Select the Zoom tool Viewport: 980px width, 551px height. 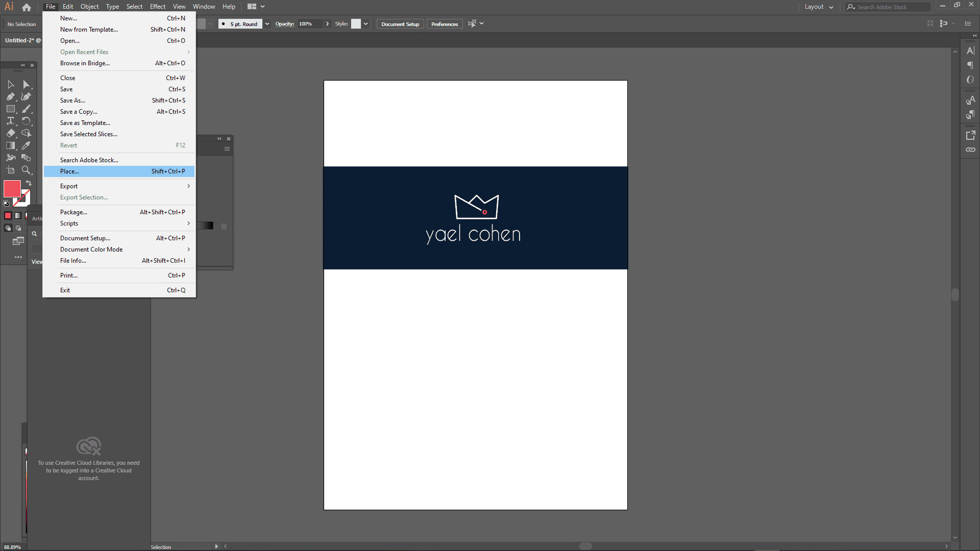click(x=26, y=170)
